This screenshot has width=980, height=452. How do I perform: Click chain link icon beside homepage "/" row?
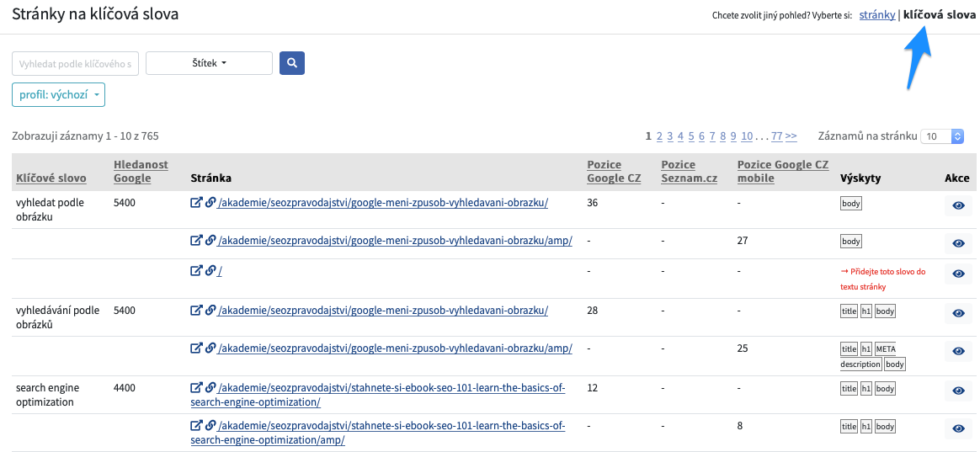click(210, 271)
